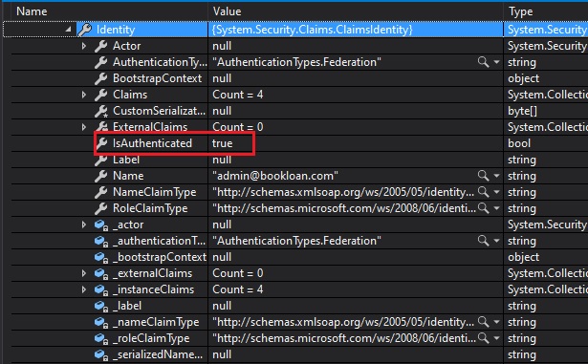Open visualizer magnifier for RoleClaimType property

click(483, 208)
